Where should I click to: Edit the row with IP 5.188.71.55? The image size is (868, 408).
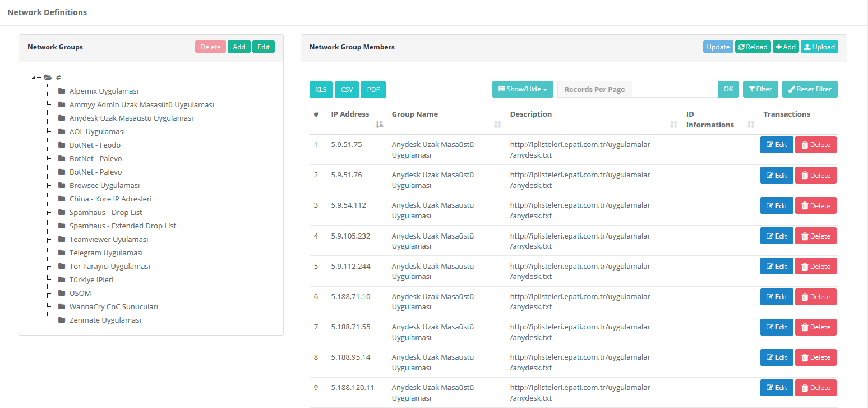pos(777,327)
